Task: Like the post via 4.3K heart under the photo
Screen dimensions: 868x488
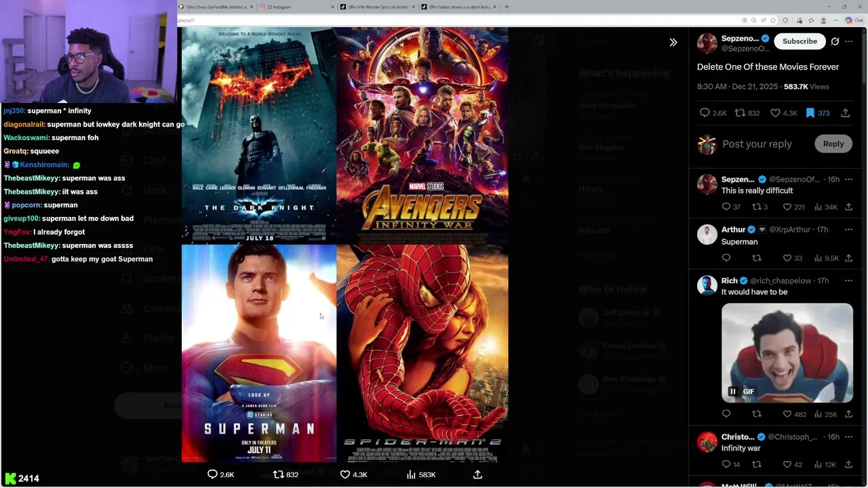Action: tap(353, 474)
